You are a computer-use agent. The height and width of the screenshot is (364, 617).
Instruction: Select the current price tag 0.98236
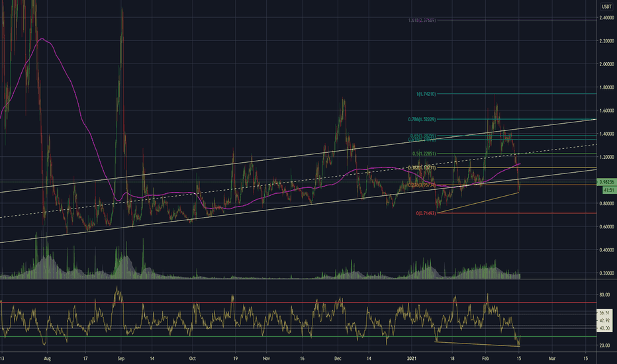[x=606, y=182]
